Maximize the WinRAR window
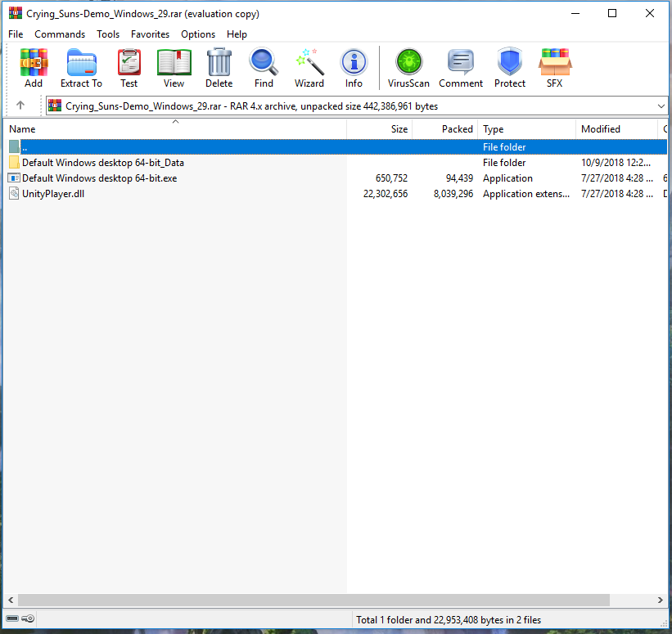Image resolution: width=672 pixels, height=634 pixels. pos(612,13)
